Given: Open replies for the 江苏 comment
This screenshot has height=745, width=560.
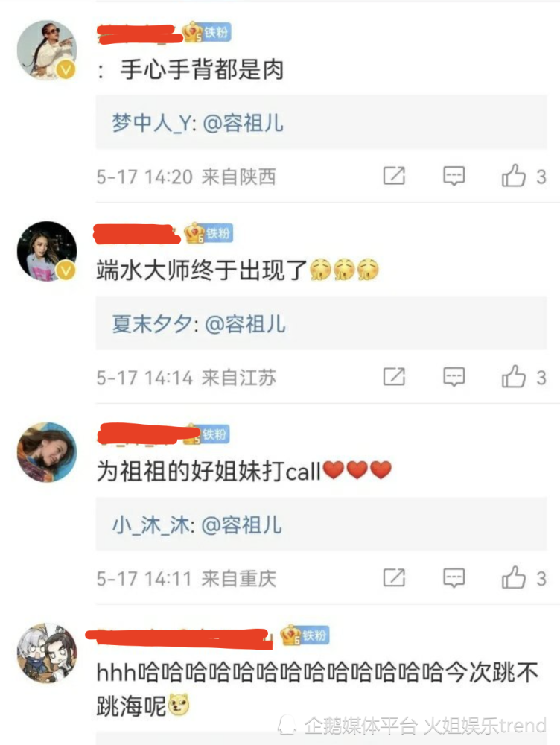Looking at the screenshot, I should click(x=454, y=377).
